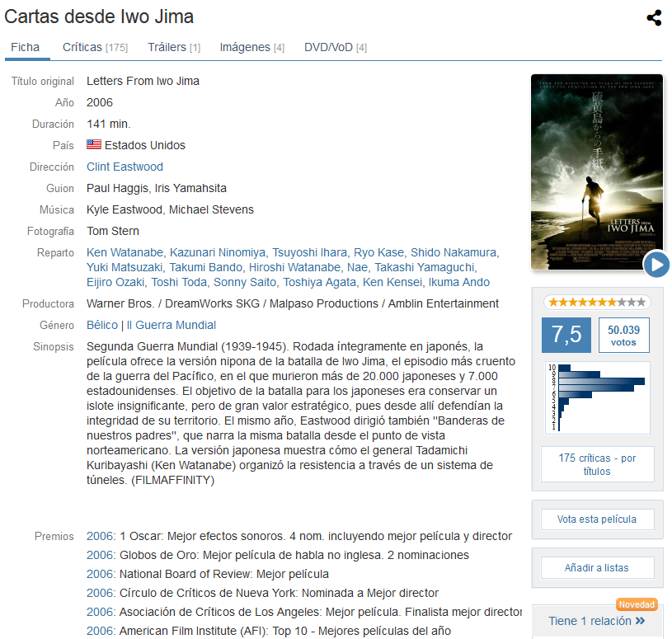Open the 2006 Globos de Oro link
Viewport: 672px width, 639px height.
click(101, 555)
